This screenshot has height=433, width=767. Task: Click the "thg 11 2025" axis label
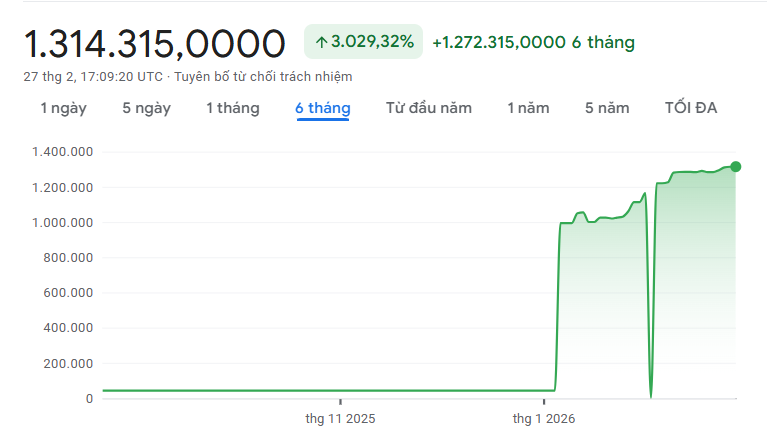click(341, 418)
